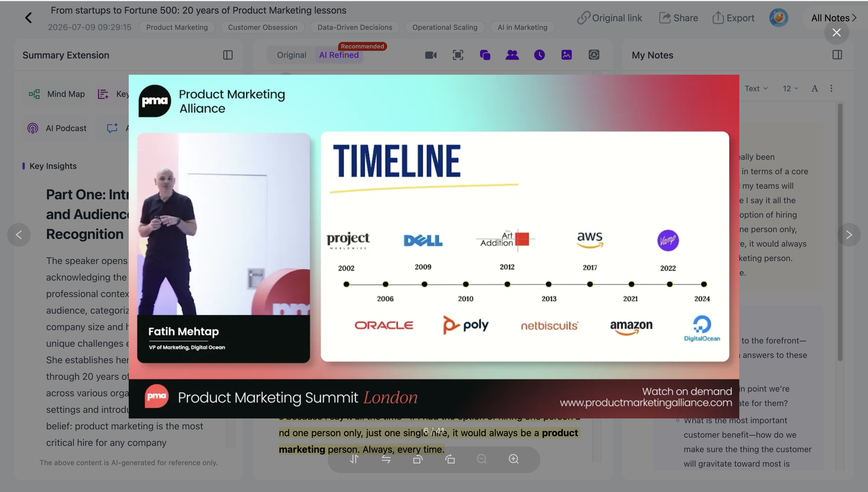Viewport: 868px width, 492px height.
Task: Open the font style A button in My Notes
Action: click(815, 89)
